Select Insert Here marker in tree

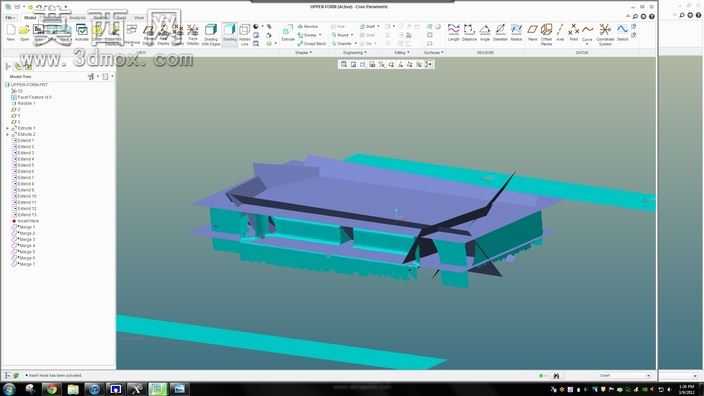[27, 221]
